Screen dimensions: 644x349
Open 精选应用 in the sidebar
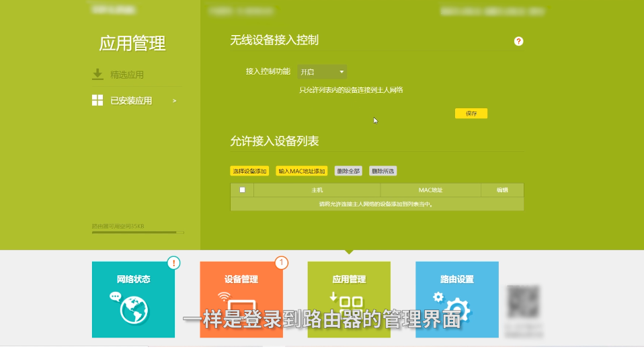coord(127,75)
